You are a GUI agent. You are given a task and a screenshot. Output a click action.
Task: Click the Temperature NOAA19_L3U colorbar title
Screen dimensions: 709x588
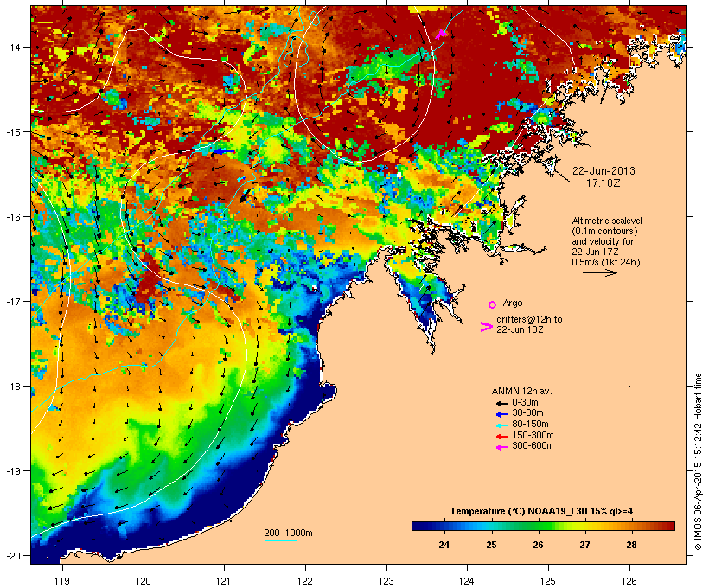click(541, 511)
